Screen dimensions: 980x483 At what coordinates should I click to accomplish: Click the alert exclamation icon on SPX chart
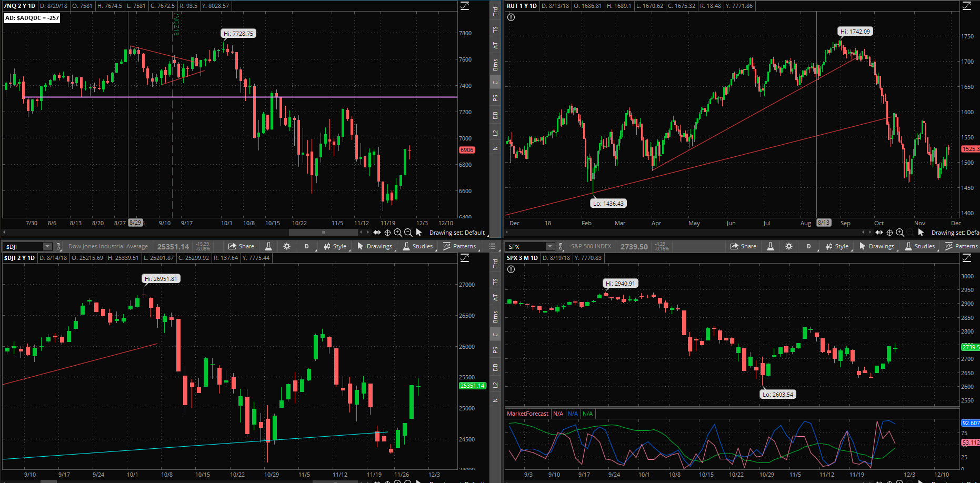tap(511, 269)
